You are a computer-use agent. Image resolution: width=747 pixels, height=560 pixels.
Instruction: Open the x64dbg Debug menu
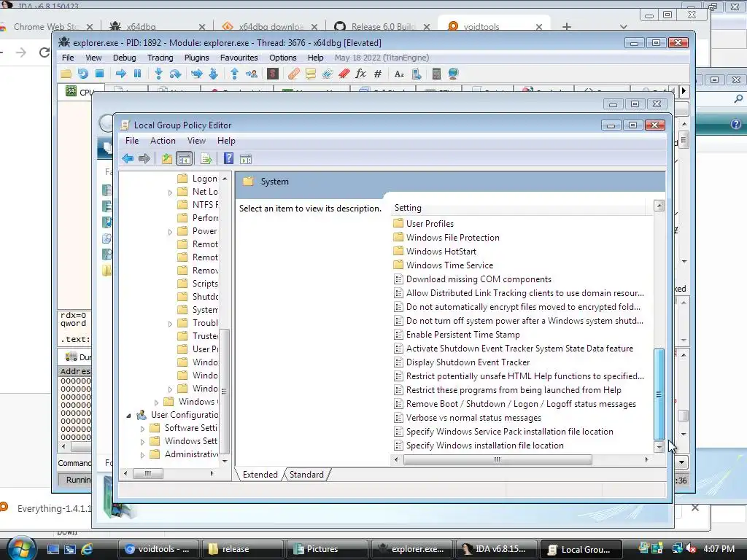(x=124, y=58)
